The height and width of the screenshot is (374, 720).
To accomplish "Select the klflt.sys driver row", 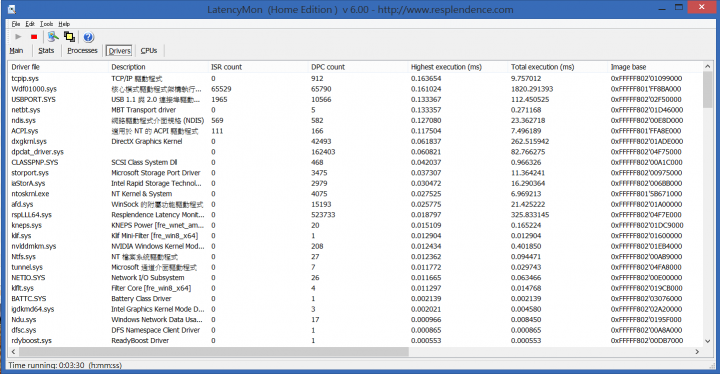I will point(355,289).
